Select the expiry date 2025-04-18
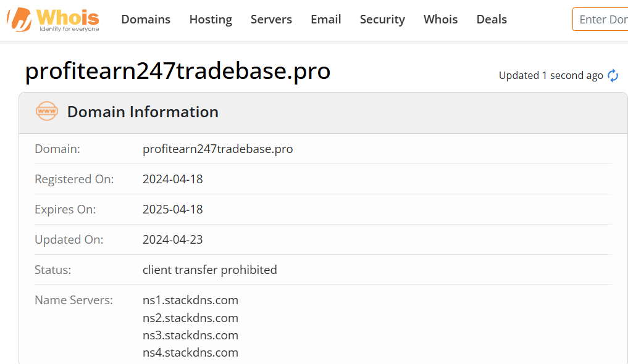This screenshot has height=364, width=628. tap(173, 209)
